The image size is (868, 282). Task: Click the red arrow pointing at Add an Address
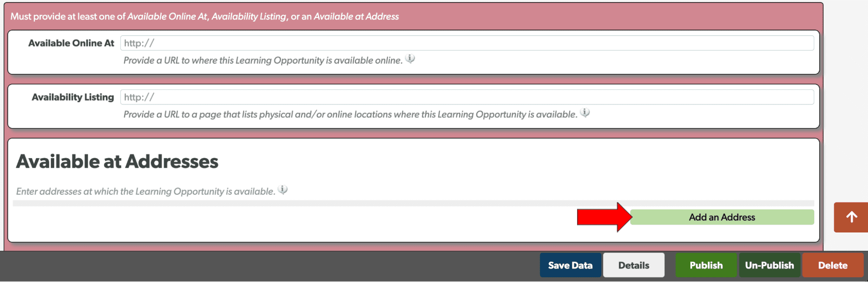[x=601, y=217]
